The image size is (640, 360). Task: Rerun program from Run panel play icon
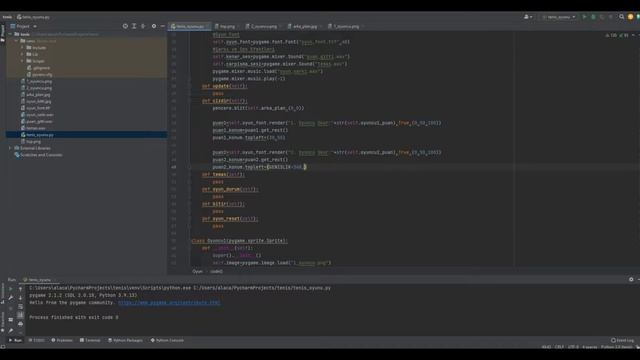coord(11,289)
